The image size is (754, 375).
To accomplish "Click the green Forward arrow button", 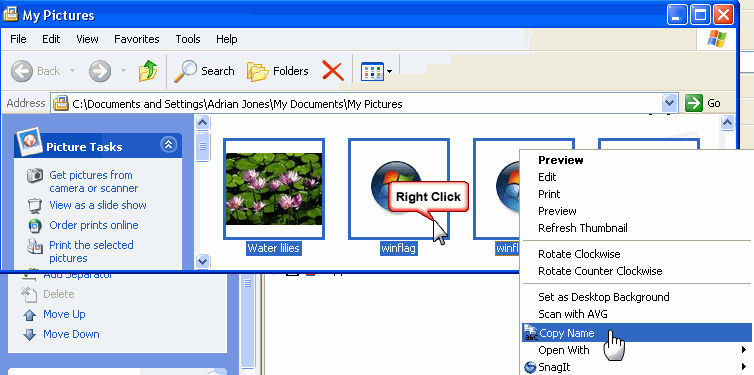I will [100, 71].
